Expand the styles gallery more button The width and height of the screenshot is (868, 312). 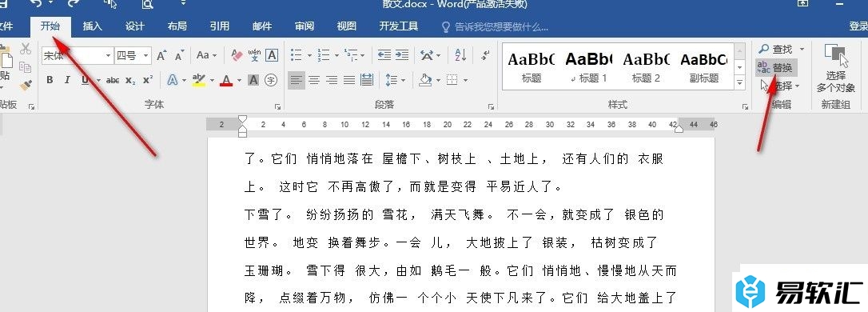[739, 82]
